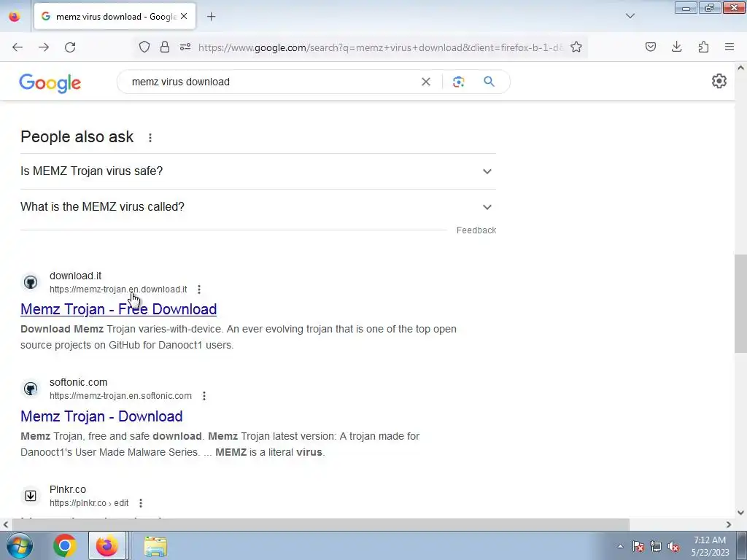Click the memz-trojan.en.softonic.com URL text

pyautogui.click(x=120, y=396)
